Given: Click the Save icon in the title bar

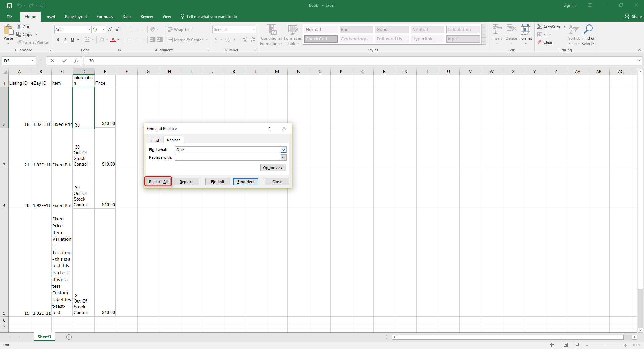Looking at the screenshot, I should point(10,5).
